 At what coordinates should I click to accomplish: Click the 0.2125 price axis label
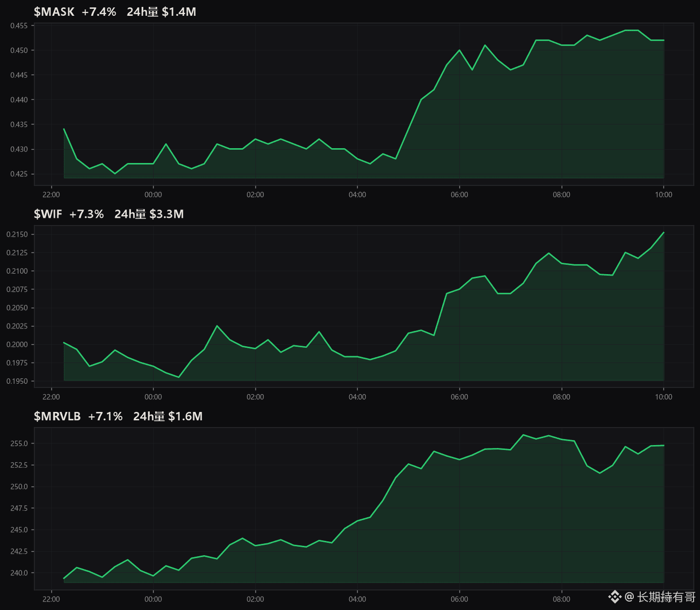point(17,253)
